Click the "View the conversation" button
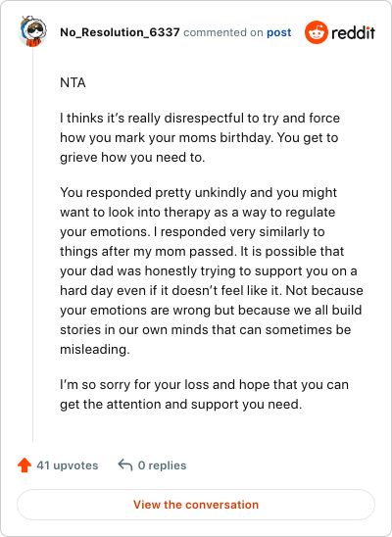This screenshot has height=537, width=392. point(196,505)
